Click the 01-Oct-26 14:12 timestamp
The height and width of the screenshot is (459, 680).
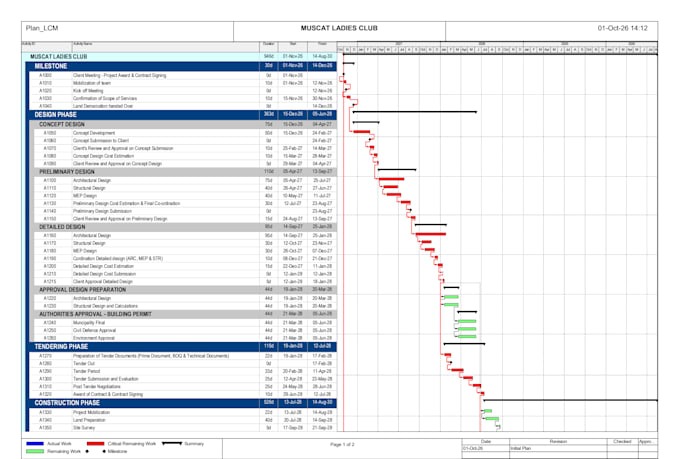point(622,28)
